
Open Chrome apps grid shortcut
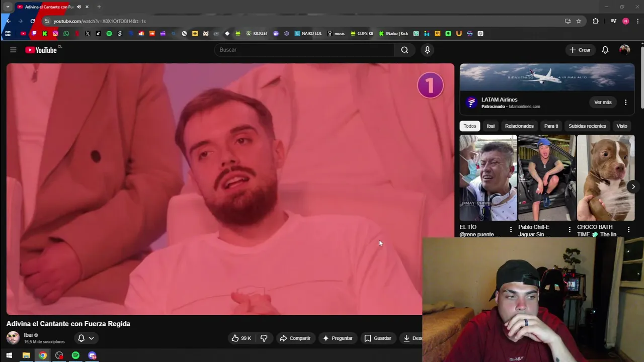pos(8,34)
